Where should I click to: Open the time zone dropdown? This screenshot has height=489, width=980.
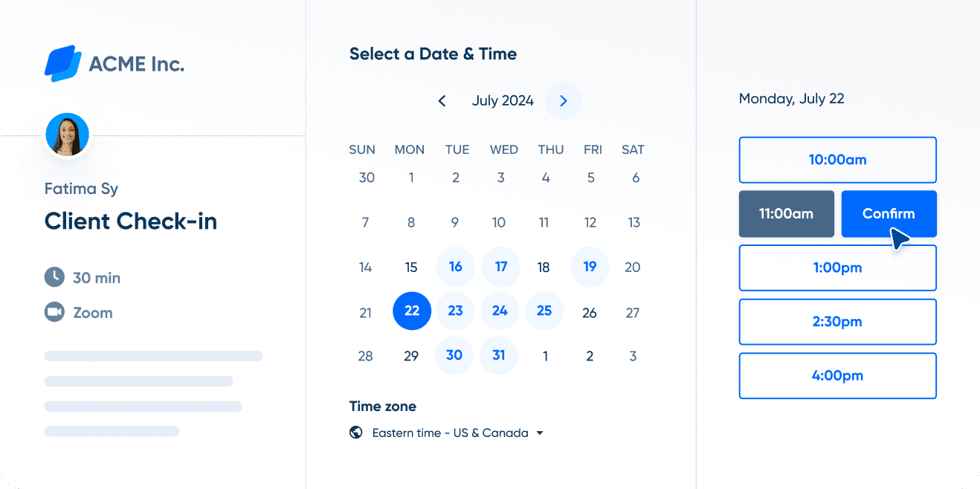pyautogui.click(x=540, y=433)
